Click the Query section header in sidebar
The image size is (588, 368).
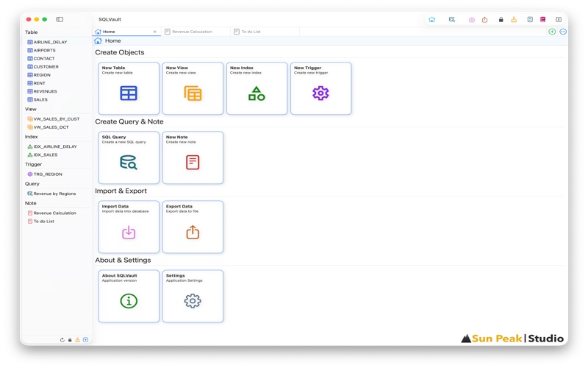coord(32,183)
